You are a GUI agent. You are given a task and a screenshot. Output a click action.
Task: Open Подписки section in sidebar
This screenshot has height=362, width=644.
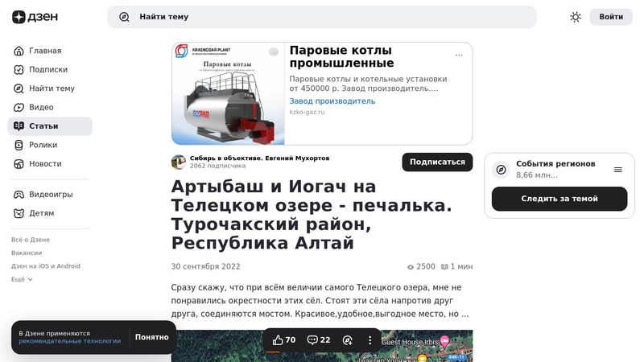(48, 70)
